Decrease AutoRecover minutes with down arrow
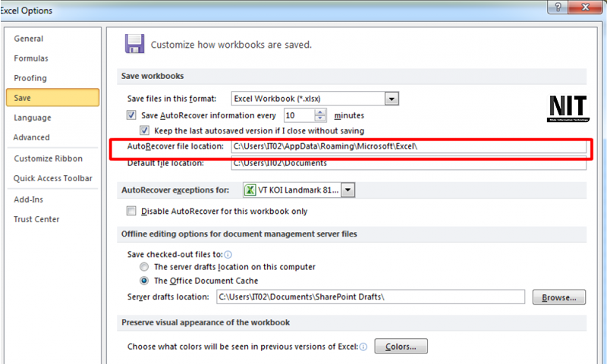Image resolution: width=607 pixels, height=364 pixels. pos(320,118)
